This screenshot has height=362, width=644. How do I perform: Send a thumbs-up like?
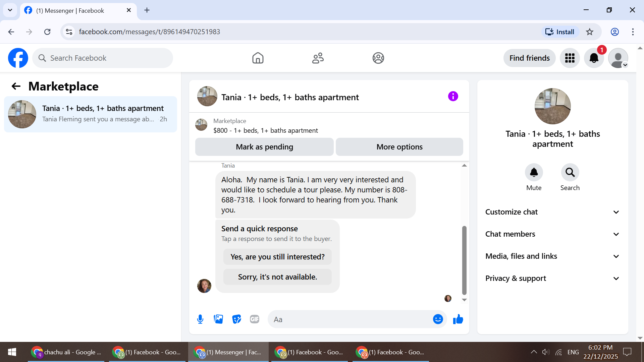pyautogui.click(x=458, y=319)
